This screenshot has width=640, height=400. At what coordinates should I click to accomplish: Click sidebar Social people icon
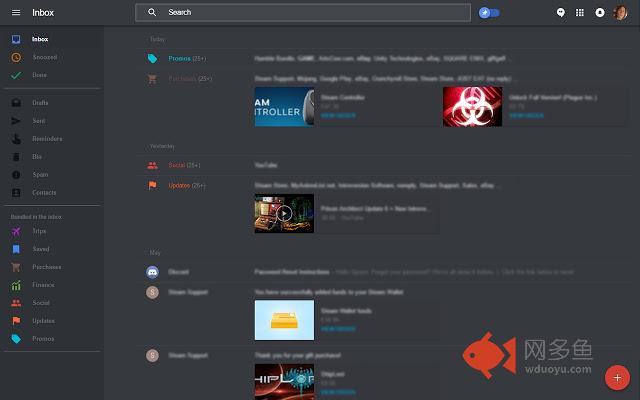16,303
